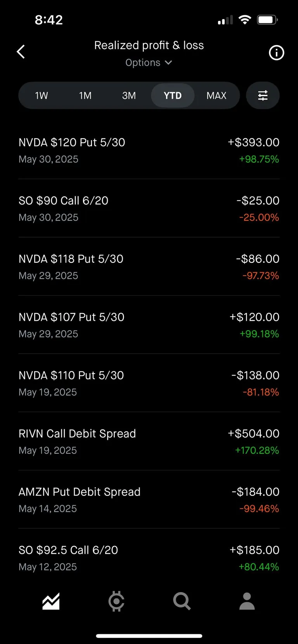Image resolution: width=298 pixels, height=644 pixels.
Task: Open the crypto tab icon in bottom bar
Action: click(x=116, y=601)
